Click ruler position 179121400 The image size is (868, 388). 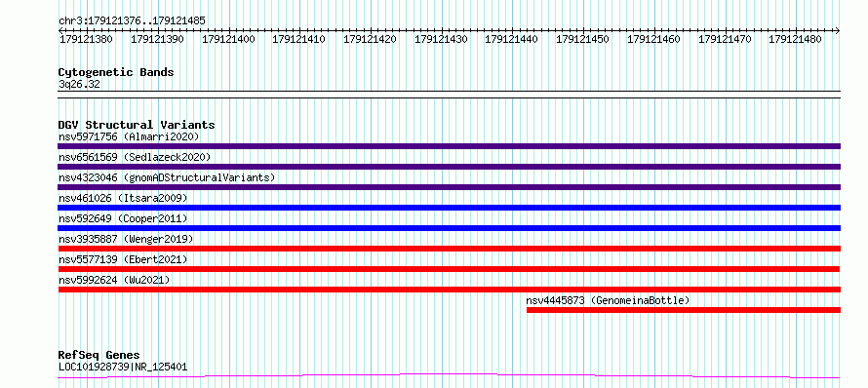[x=228, y=39]
